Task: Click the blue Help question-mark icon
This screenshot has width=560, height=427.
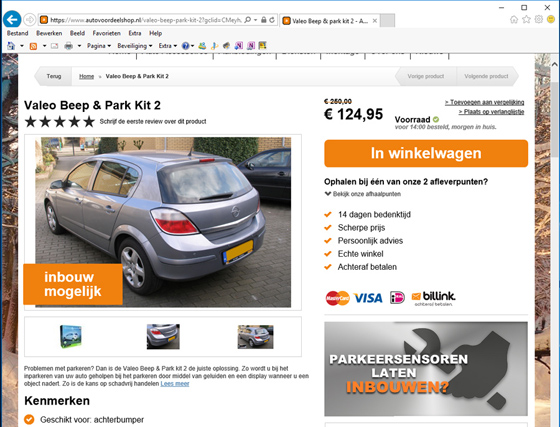Action: point(185,46)
